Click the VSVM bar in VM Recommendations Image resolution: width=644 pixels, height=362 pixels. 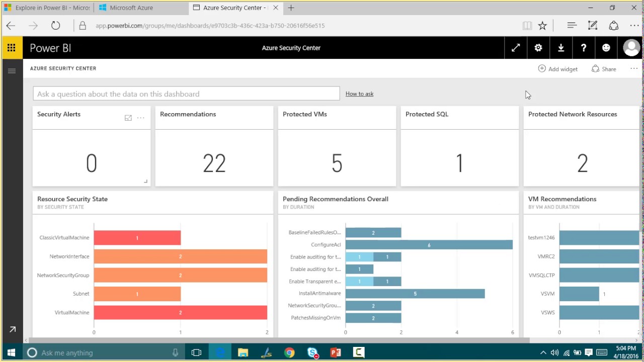pos(579,294)
